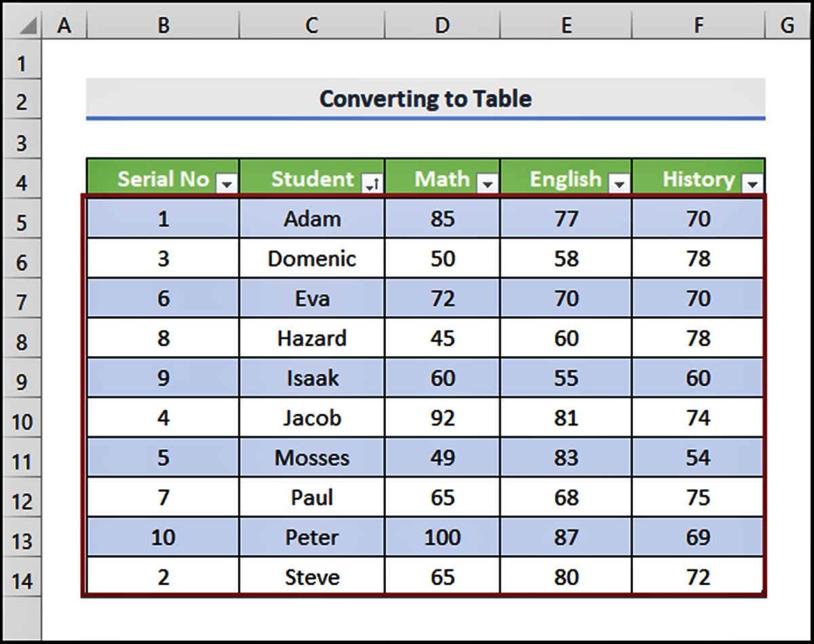Click the Converting to Table title cell
The height and width of the screenshot is (644, 814).
click(x=426, y=99)
